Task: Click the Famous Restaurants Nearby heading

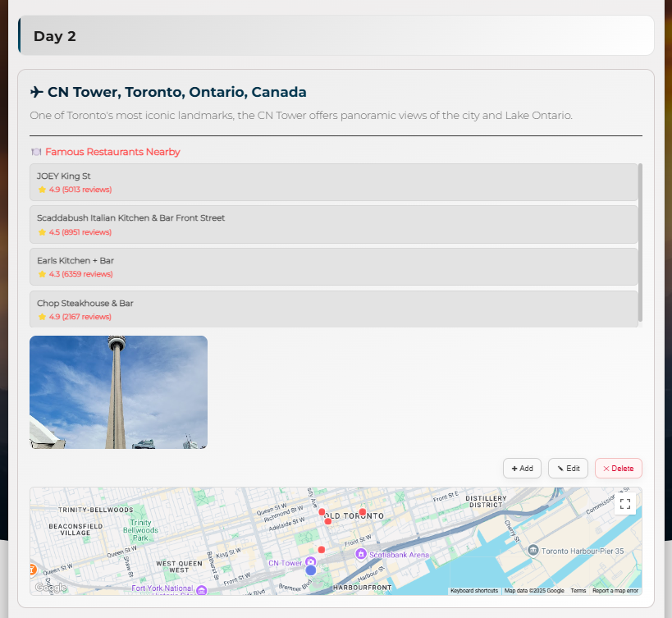Action: (x=112, y=152)
